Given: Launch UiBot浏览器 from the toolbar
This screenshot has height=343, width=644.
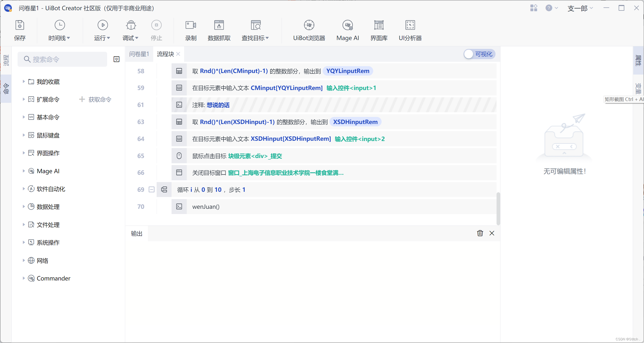Looking at the screenshot, I should click(x=309, y=25).
